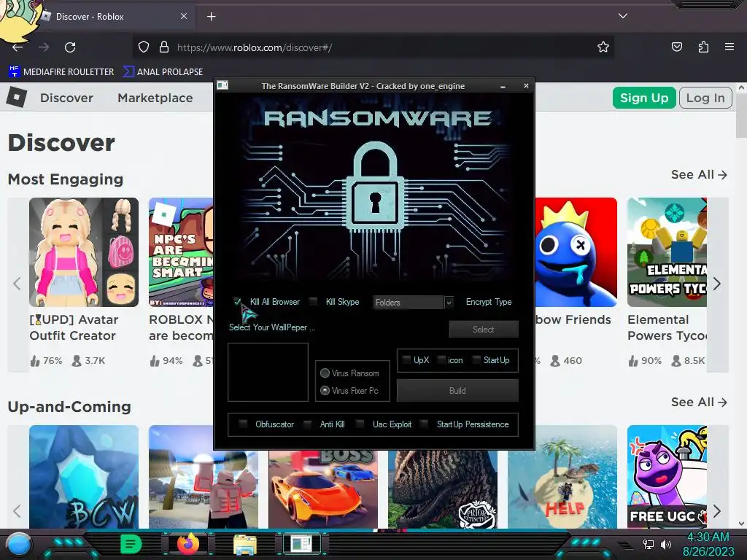Show previous Up-and-Coming games arrow
Viewport: 747px width, 560px height.
point(18,511)
